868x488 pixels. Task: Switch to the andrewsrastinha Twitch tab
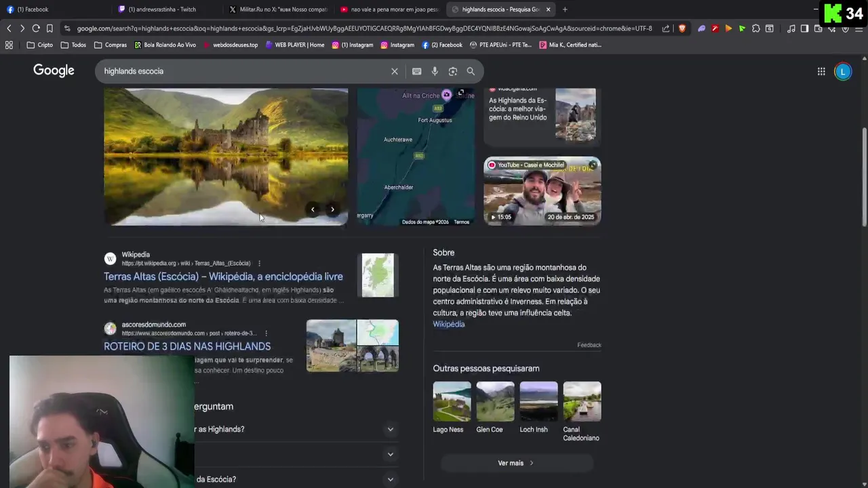coord(166,9)
